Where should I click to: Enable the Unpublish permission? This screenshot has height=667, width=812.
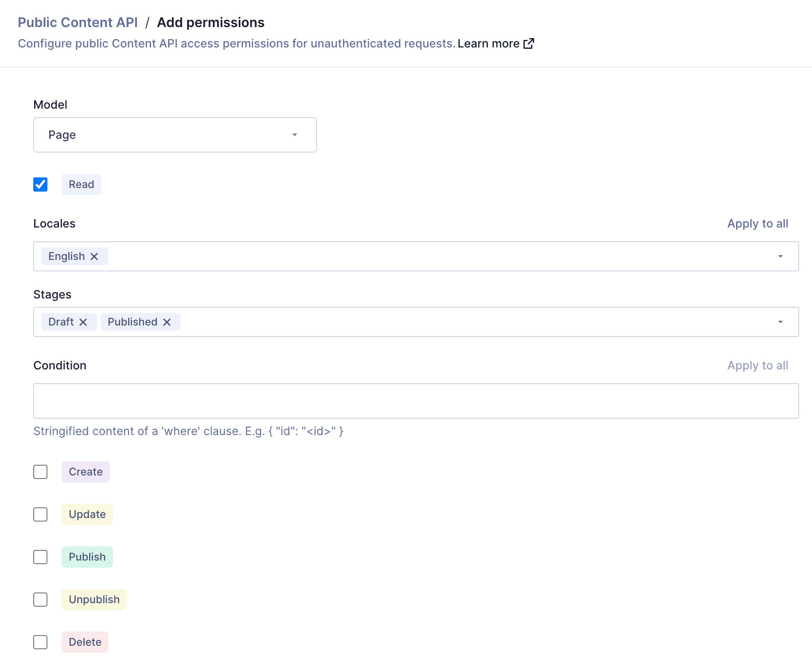coord(40,600)
